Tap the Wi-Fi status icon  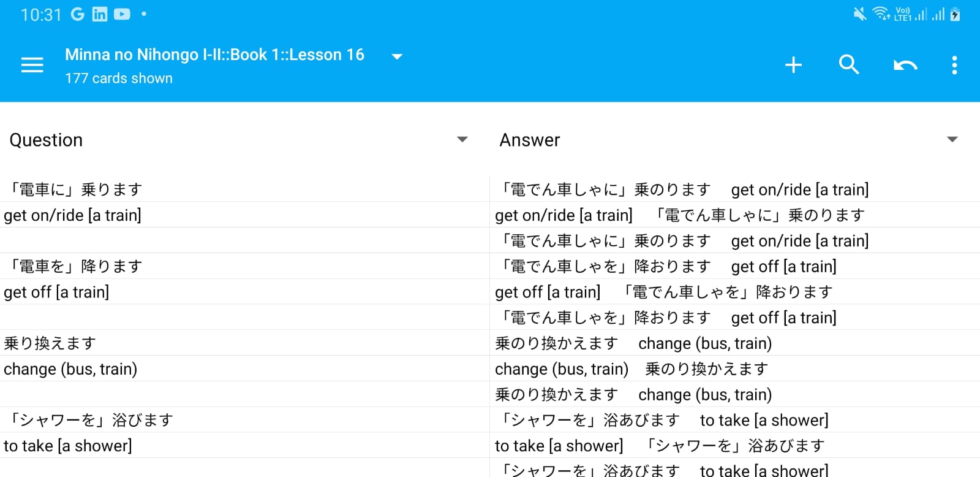click(881, 13)
